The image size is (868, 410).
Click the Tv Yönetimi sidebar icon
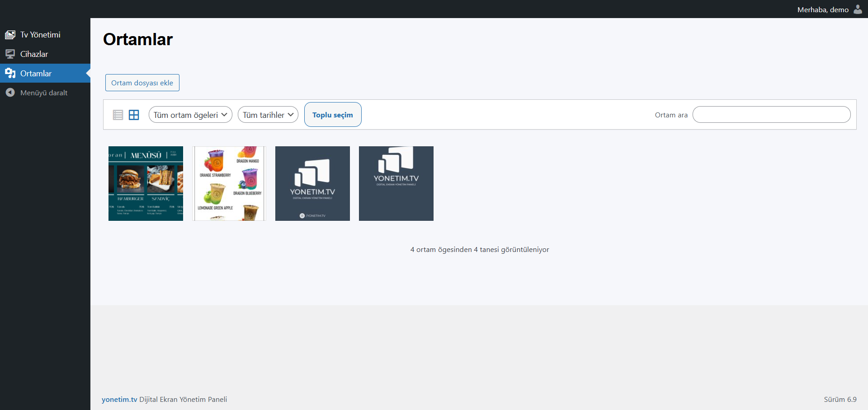(10, 35)
